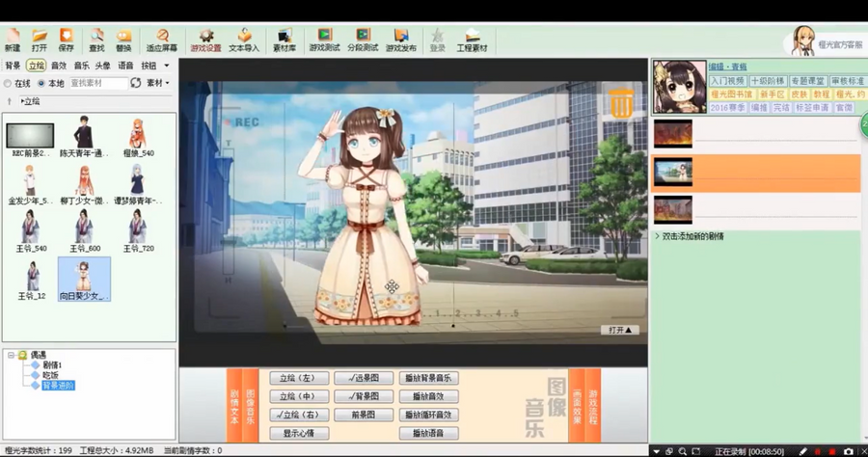Click the 文本导入 text import icon
Viewport: 868px width, 457px height.
click(x=244, y=40)
